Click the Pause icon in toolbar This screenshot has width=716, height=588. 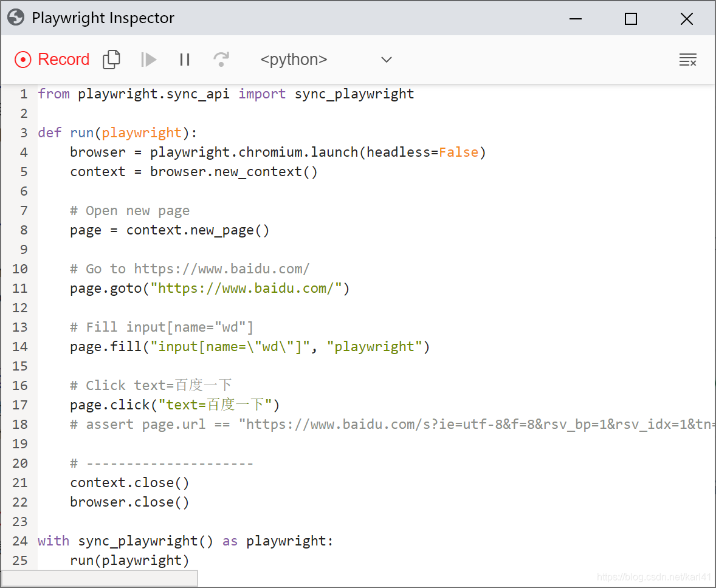[185, 60]
